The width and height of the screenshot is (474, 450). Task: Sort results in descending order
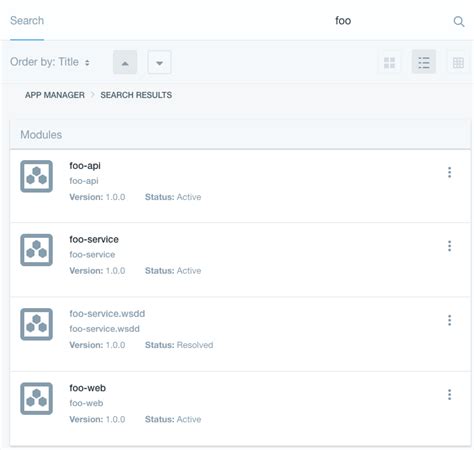point(159,62)
